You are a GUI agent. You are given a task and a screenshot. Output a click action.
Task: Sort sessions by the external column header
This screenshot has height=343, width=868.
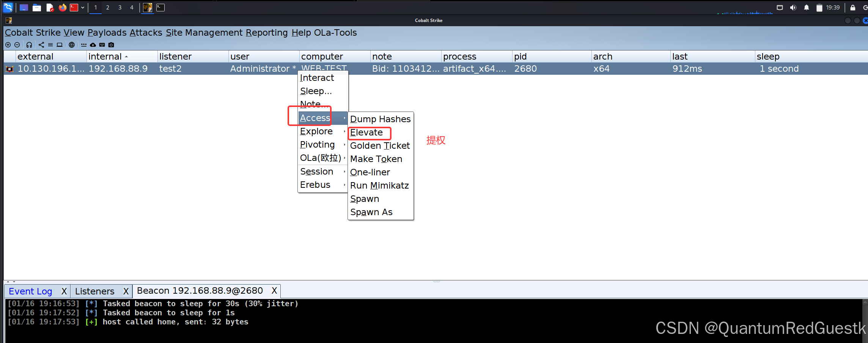tap(51, 57)
